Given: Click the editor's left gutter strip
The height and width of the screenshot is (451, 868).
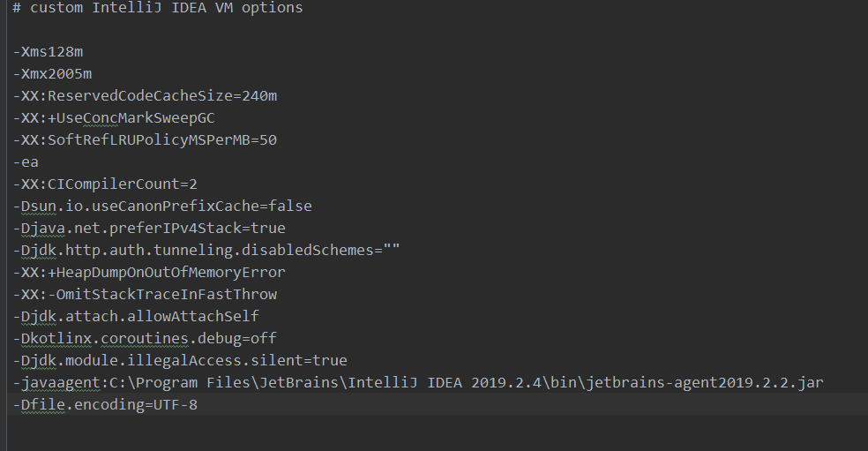Looking at the screenshot, I should (4, 226).
